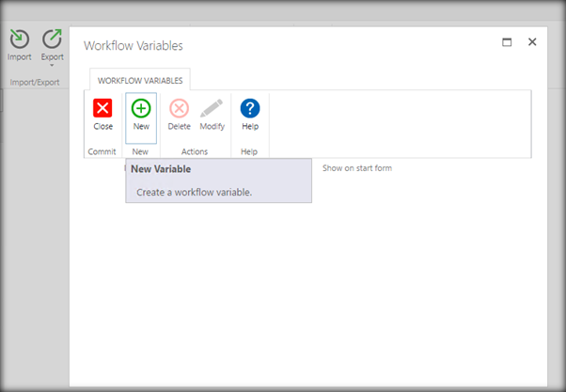This screenshot has width=566, height=392.
Task: Select the WORKFLOW VARIABLES tab
Action: click(140, 80)
